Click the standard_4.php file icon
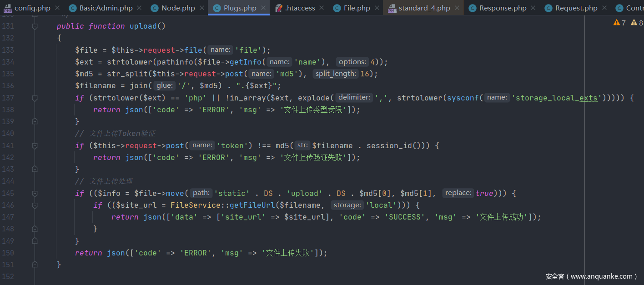 click(x=392, y=8)
